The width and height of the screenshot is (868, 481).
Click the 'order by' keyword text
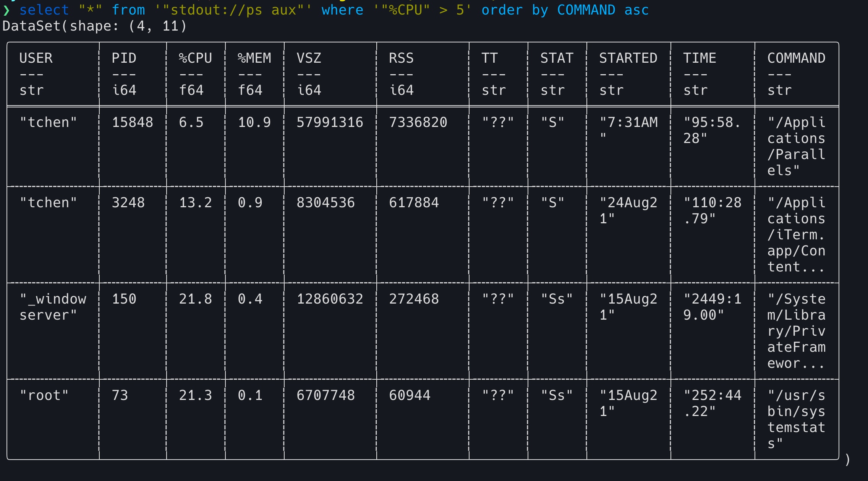(x=515, y=10)
